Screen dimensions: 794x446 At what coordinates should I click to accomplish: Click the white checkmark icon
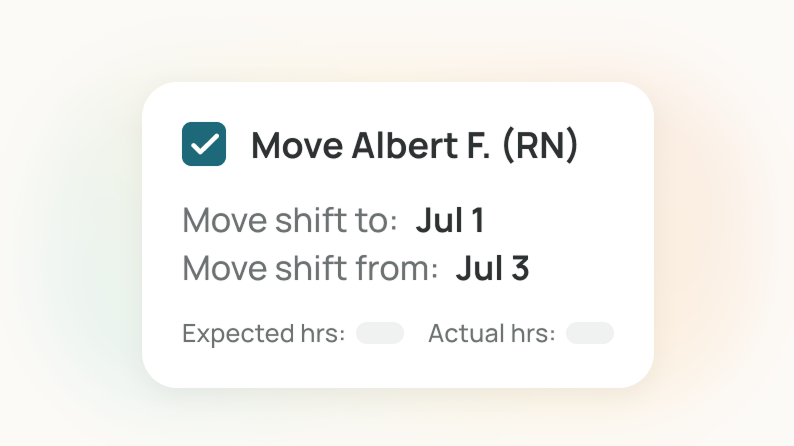tap(204, 144)
